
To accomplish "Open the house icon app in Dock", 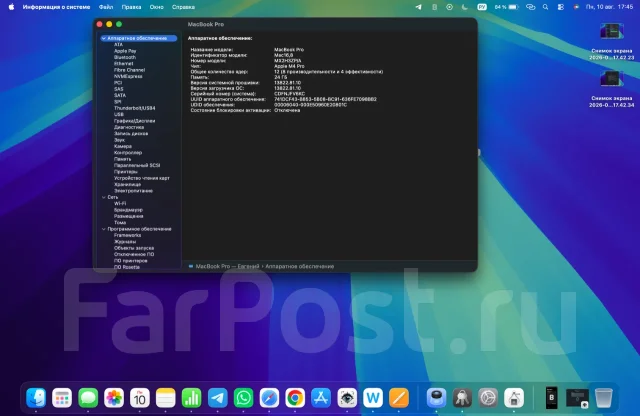I will pyautogui.click(x=514, y=398).
